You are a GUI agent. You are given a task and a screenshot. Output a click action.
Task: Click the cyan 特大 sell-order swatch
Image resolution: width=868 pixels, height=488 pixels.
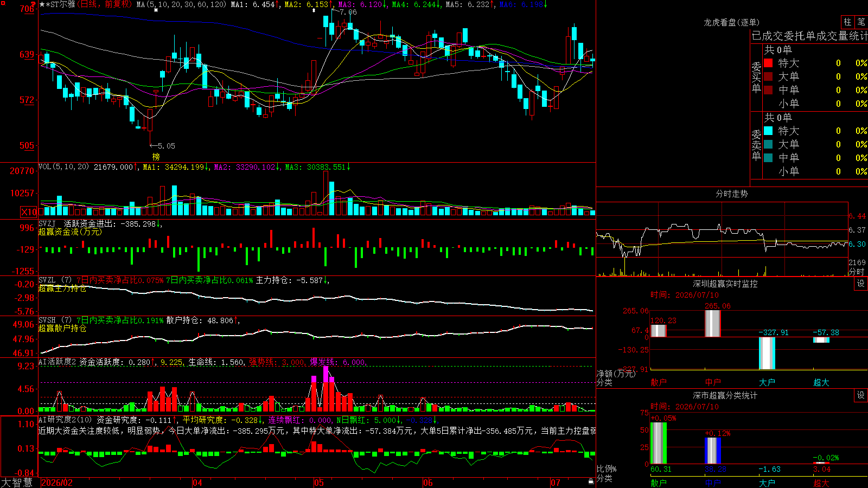[x=768, y=131]
